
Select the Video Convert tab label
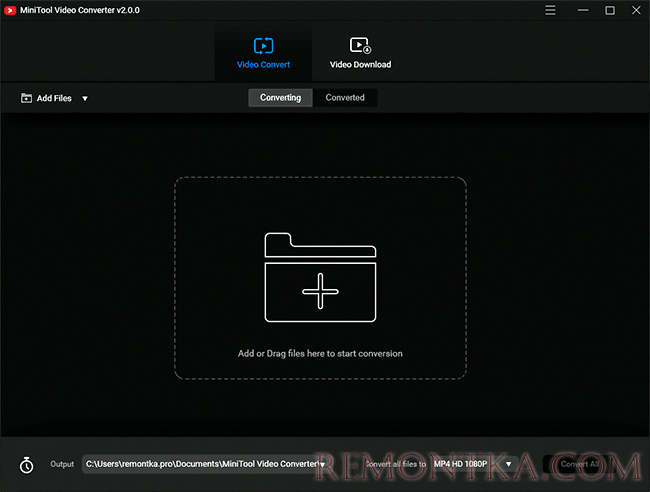[x=263, y=65]
